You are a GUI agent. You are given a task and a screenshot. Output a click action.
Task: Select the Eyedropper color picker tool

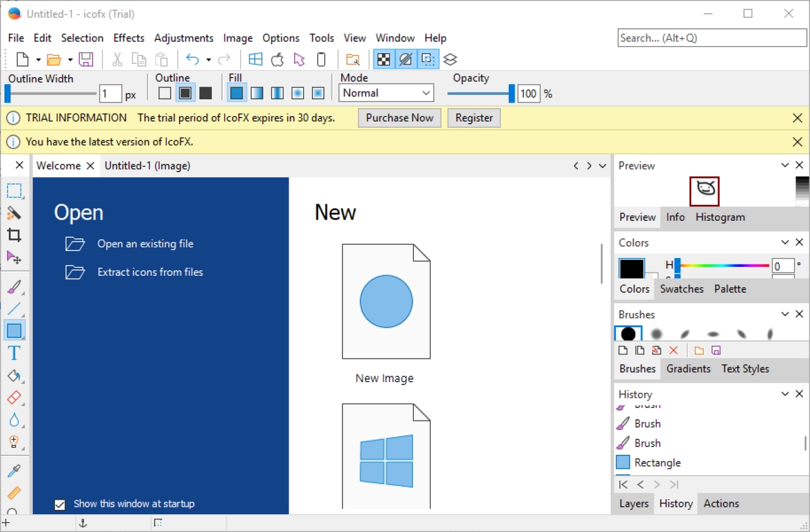(x=14, y=471)
